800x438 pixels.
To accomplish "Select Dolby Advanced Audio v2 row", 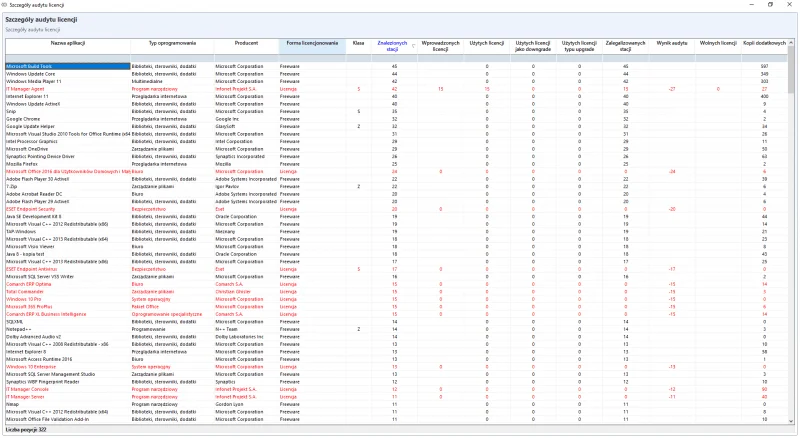I will (x=396, y=337).
